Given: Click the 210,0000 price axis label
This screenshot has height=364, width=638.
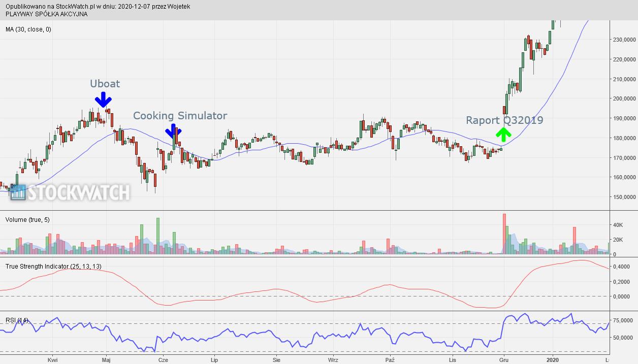Looking at the screenshot, I should pyautogui.click(x=624, y=79).
